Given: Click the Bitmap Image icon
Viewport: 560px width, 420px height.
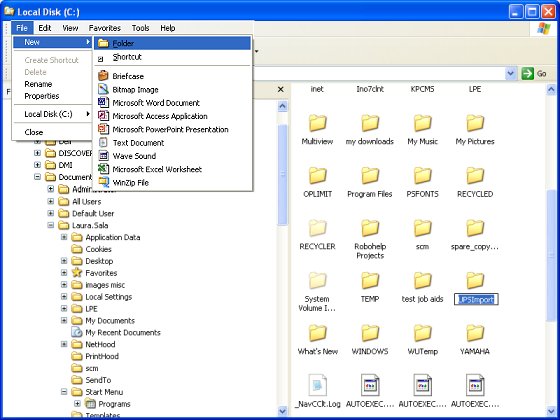Looking at the screenshot, I should point(103,89).
